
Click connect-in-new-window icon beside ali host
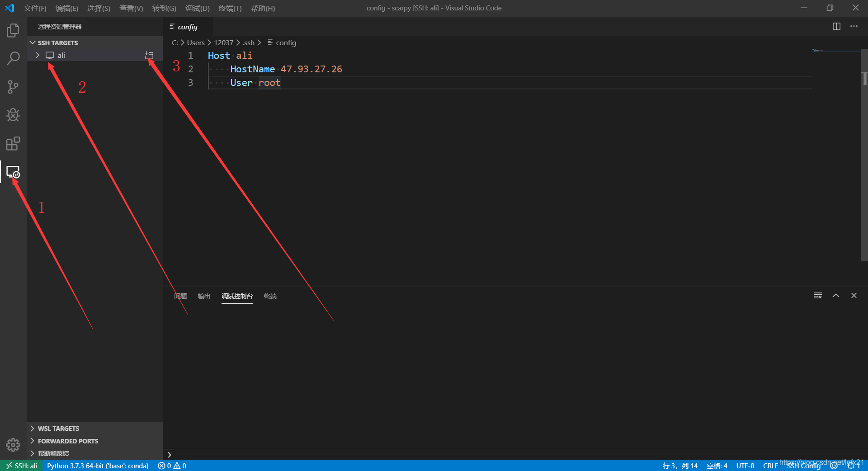click(x=149, y=55)
